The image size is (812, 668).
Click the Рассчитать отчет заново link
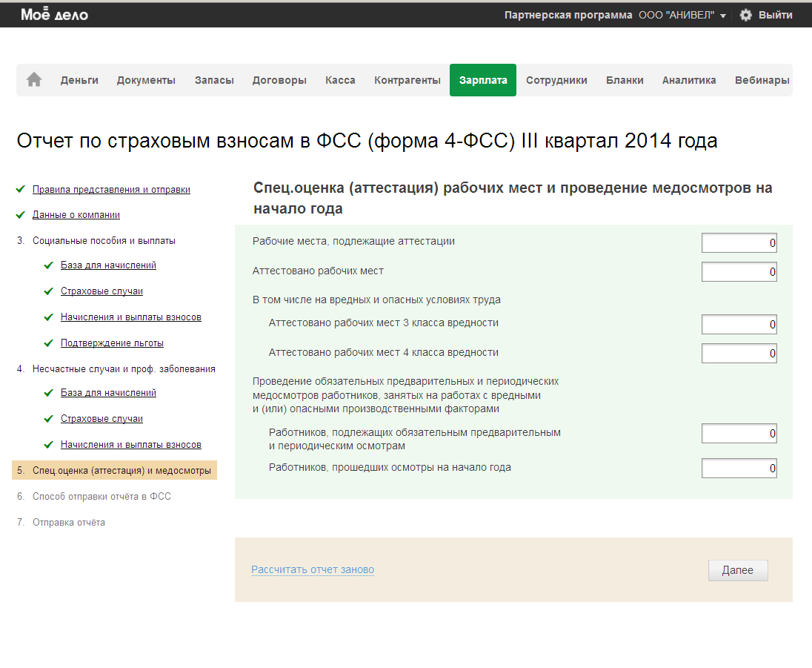(x=313, y=569)
